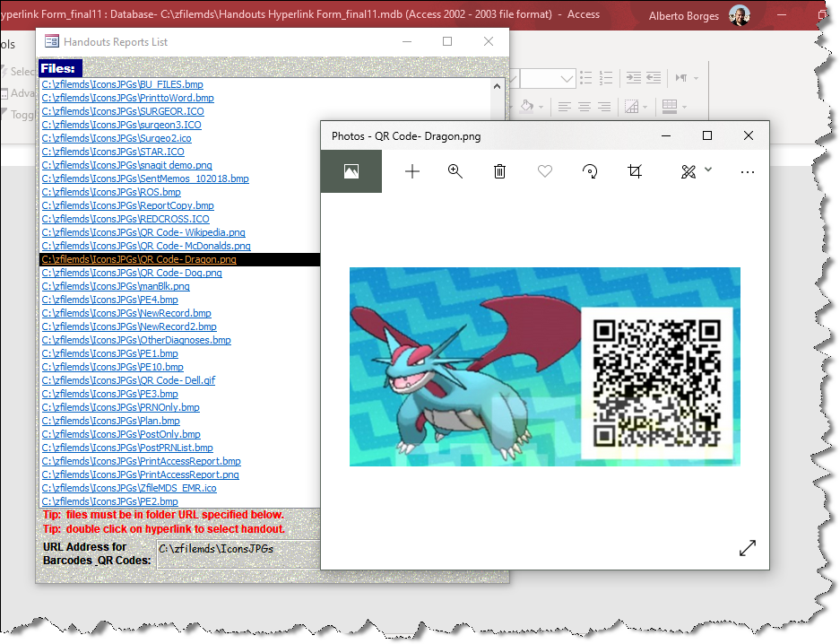Expand the Edit & Create dropdown chevron
840x644 pixels.
(x=708, y=170)
